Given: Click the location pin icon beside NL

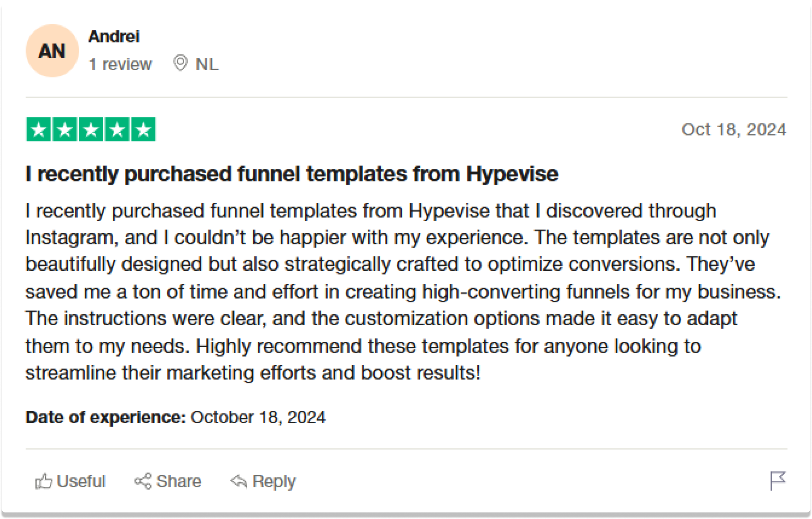Looking at the screenshot, I should point(180,63).
